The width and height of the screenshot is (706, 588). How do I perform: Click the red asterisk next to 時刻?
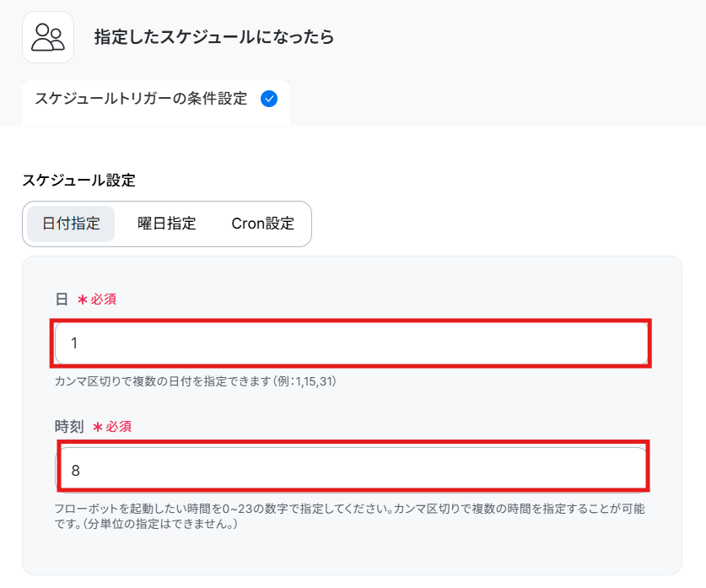(97, 427)
